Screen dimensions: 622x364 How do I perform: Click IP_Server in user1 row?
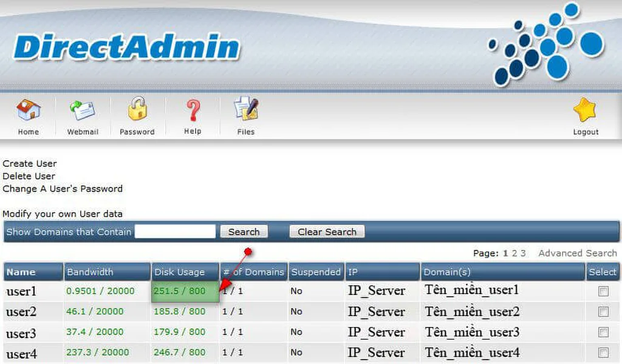point(377,291)
